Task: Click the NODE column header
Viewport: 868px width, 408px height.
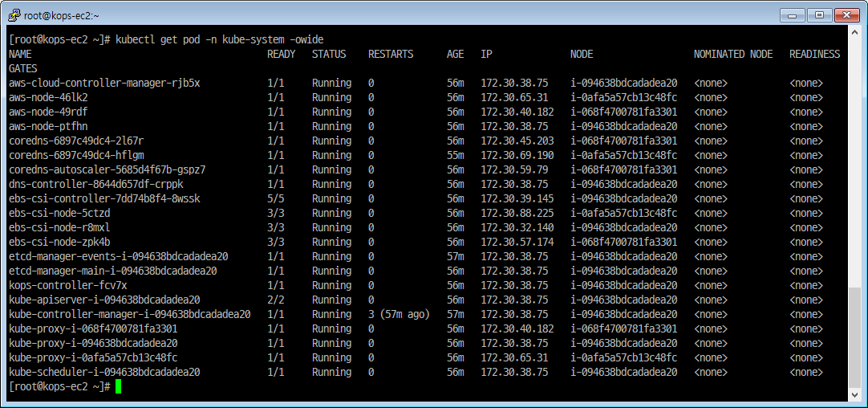Action: click(x=582, y=55)
